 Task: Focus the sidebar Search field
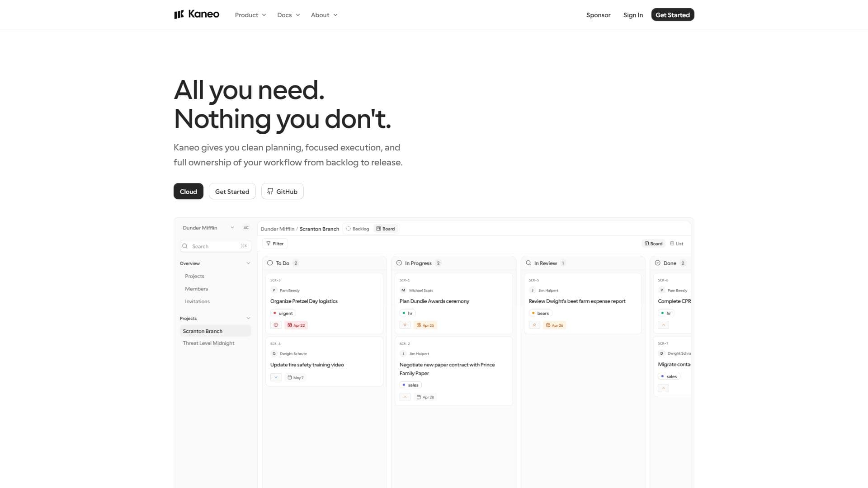click(x=216, y=246)
